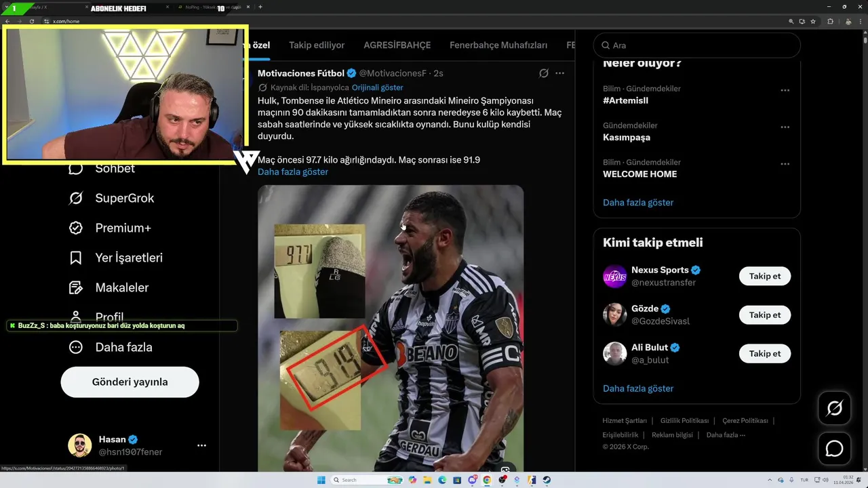The width and height of the screenshot is (868, 488).
Task: Open Çerez Politikası footer link
Action: [x=745, y=421]
